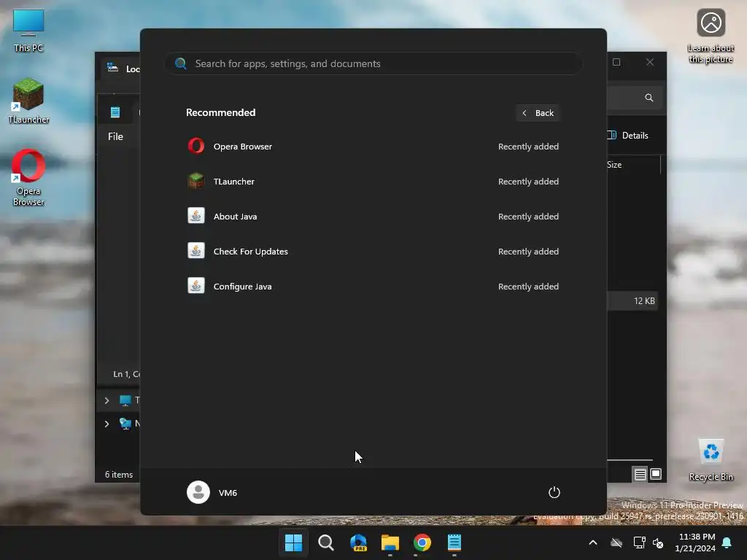Sort by Size column in File Explorer
Viewport: 747px width, 560px height.
(614, 165)
